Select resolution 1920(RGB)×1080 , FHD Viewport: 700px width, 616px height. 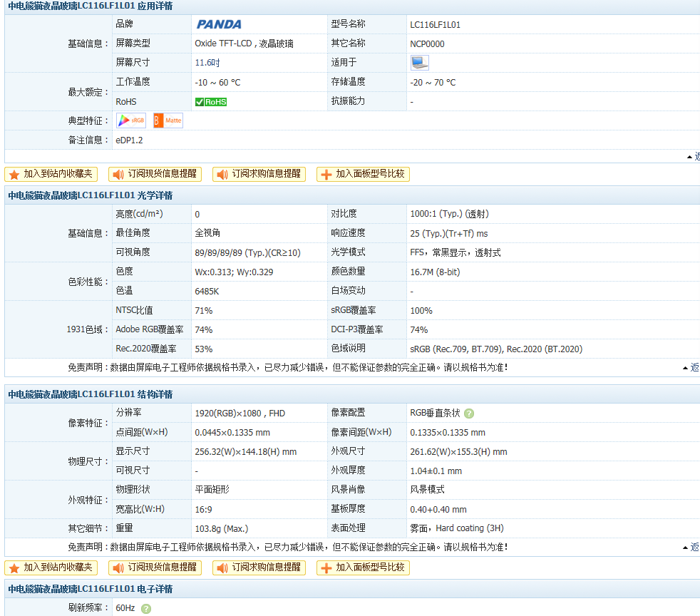(x=240, y=414)
